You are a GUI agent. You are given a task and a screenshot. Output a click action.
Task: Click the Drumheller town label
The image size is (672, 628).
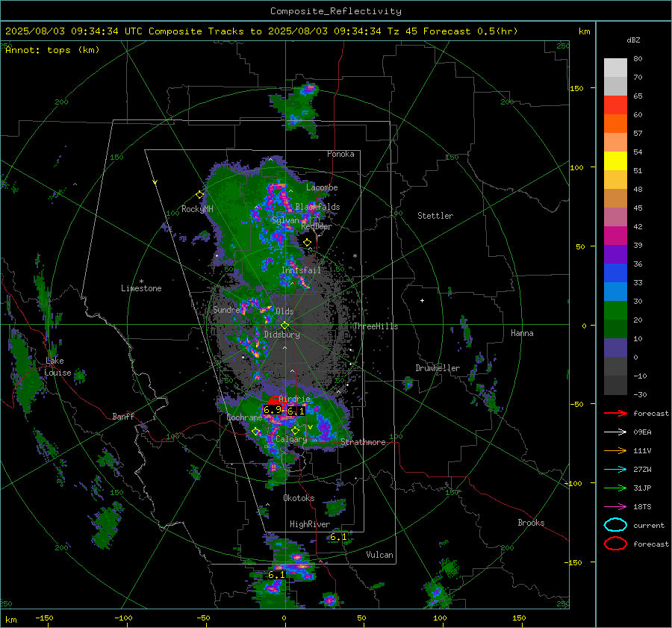(438, 368)
